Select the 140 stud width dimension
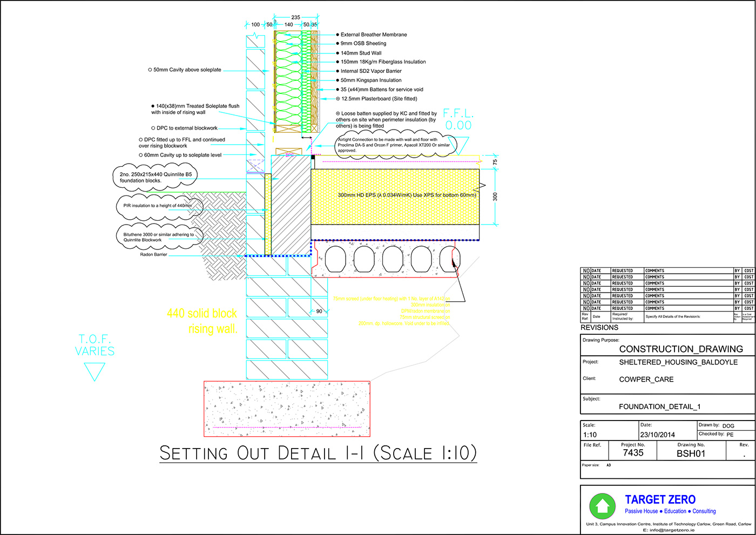The image size is (756, 535). click(289, 25)
